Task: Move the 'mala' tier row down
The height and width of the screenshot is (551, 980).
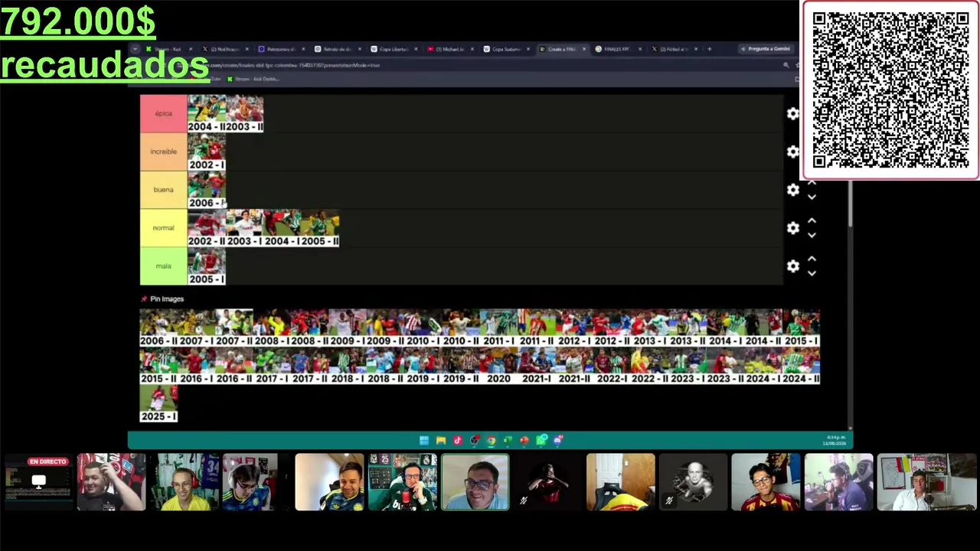Action: coord(812,272)
